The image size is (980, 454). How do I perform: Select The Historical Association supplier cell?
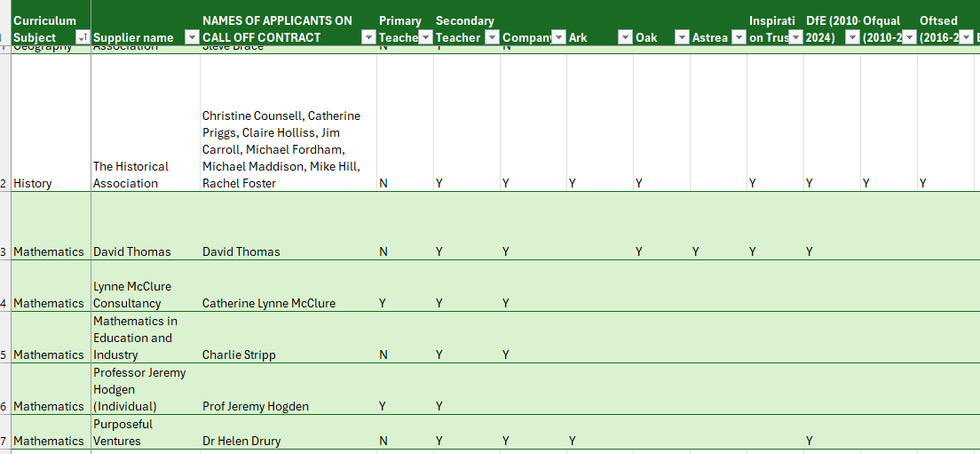(x=130, y=175)
